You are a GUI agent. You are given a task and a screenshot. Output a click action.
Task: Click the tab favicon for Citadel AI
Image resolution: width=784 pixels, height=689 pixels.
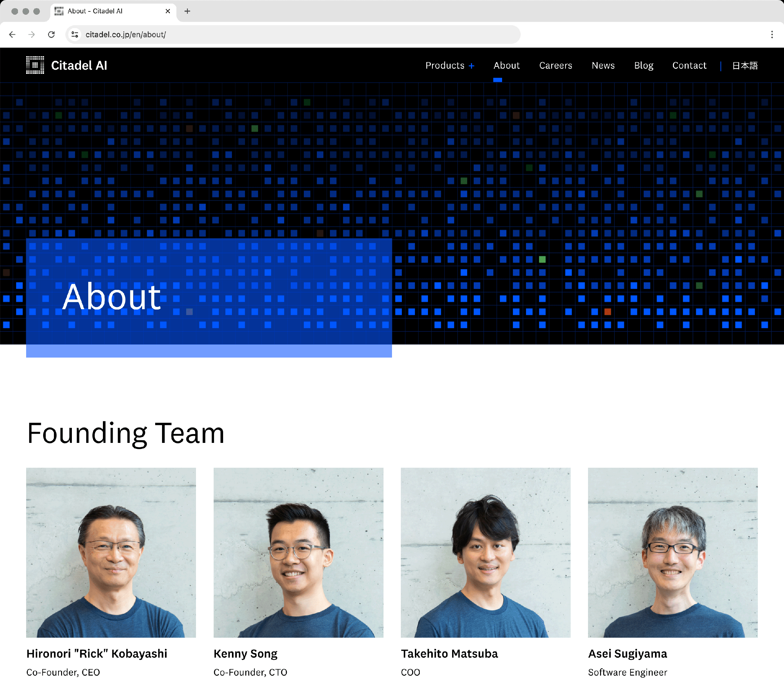[59, 11]
